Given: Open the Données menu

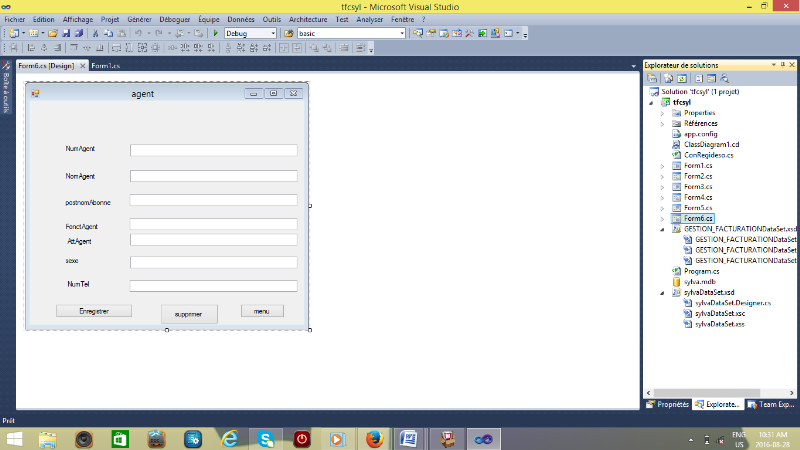Looking at the screenshot, I should pyautogui.click(x=241, y=19).
